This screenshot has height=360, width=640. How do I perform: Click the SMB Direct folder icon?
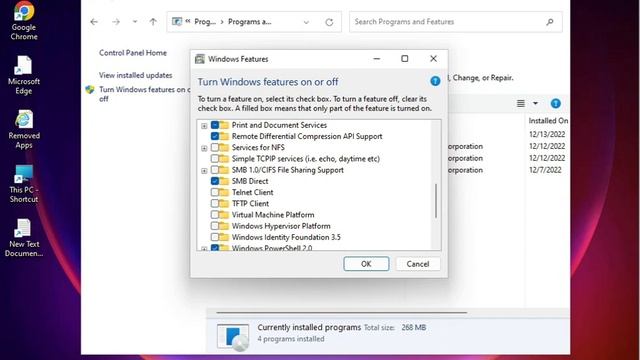(224, 181)
